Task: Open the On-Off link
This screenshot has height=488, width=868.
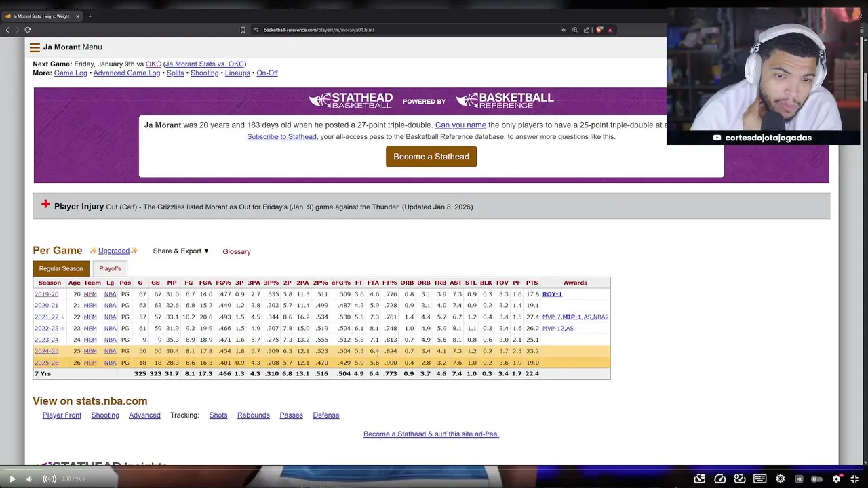Action: (267, 73)
